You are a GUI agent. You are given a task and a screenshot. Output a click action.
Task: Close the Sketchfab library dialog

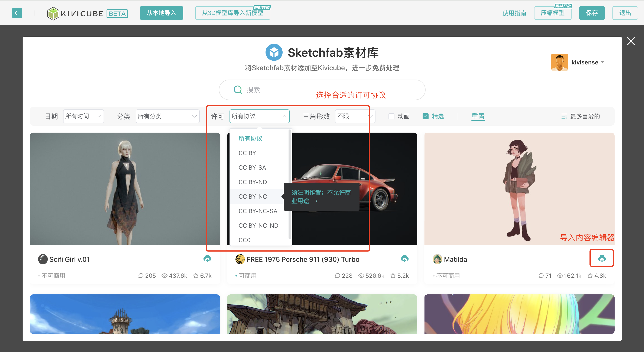coord(631,41)
